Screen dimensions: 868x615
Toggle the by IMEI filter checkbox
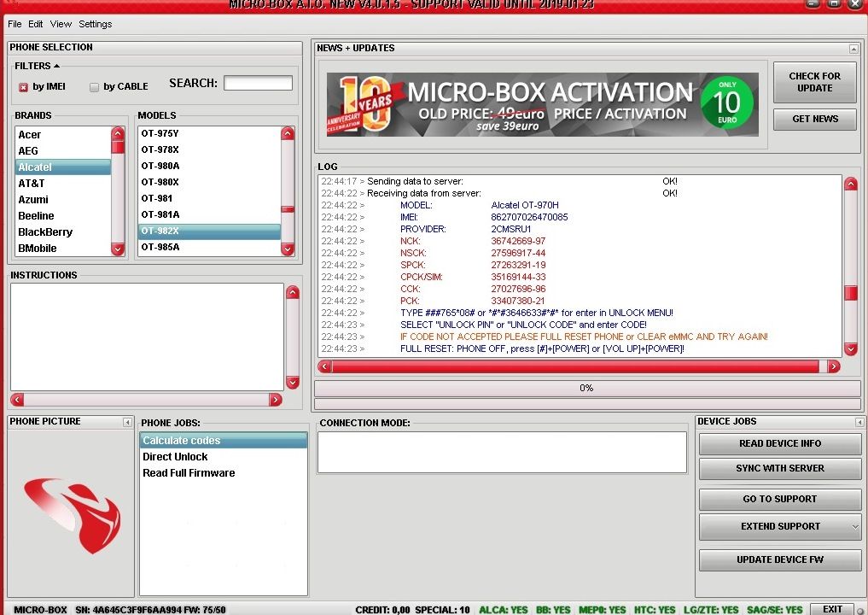coord(23,87)
